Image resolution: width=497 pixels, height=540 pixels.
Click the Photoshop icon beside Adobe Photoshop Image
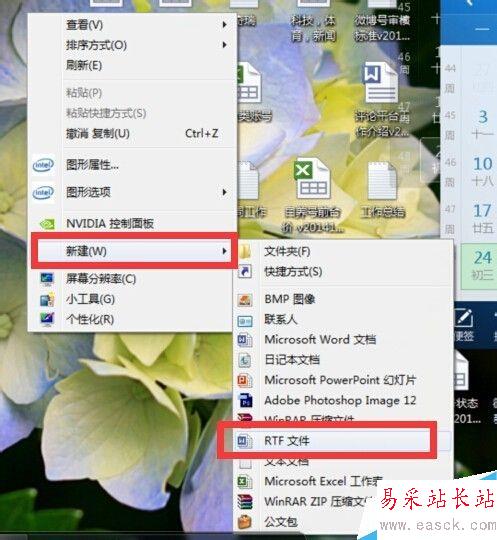(246, 401)
